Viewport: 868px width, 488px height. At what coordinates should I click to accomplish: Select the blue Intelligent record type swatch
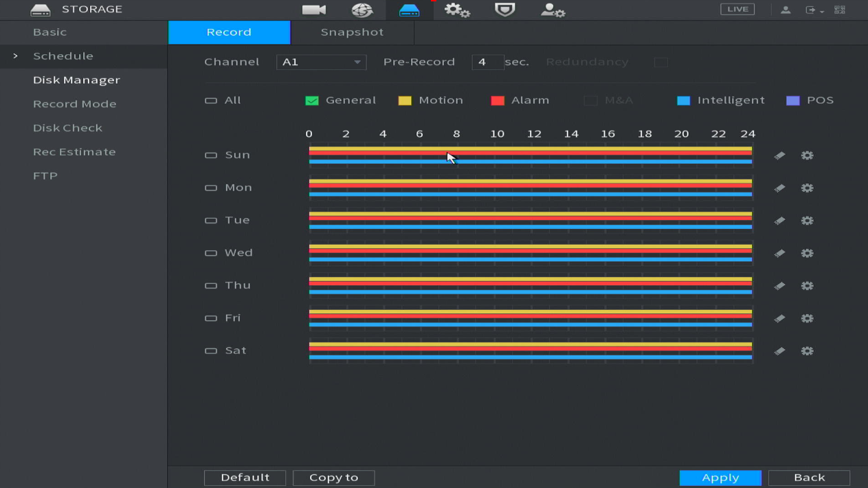pos(683,100)
